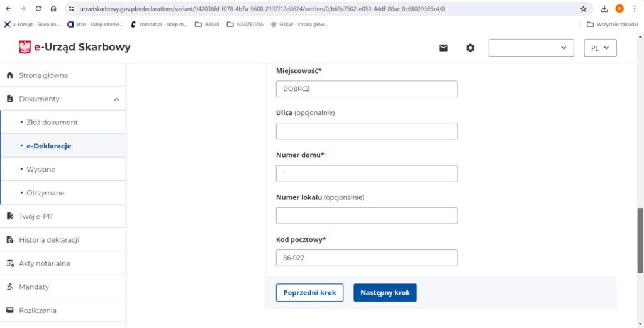Image resolution: width=644 pixels, height=328 pixels.
Task: Bookmark this page with star icon
Action: click(583, 9)
